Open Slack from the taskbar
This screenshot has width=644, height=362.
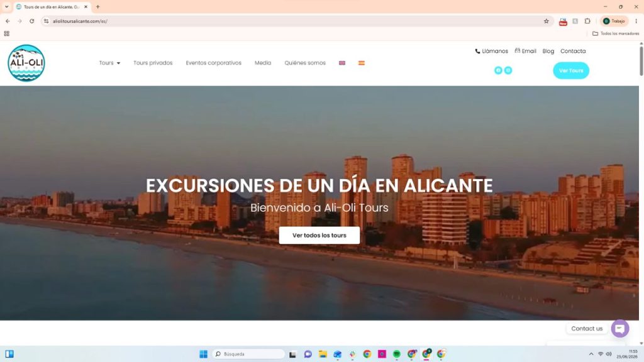(x=352, y=354)
